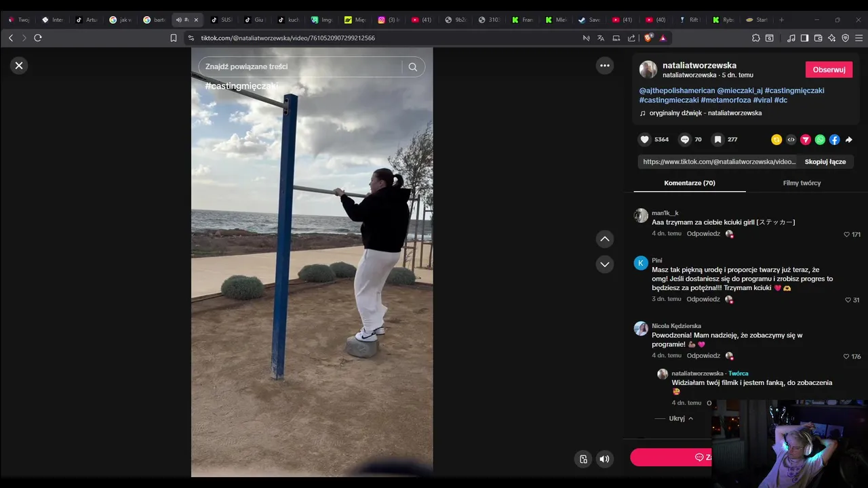
Task: Click the Skopiuj łącze button
Action: point(825,162)
